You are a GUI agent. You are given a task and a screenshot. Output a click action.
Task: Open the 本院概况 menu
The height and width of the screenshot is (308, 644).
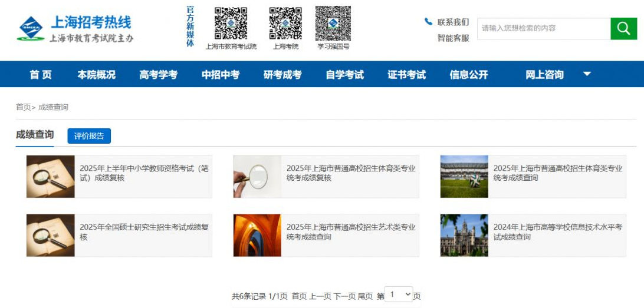[x=97, y=75]
